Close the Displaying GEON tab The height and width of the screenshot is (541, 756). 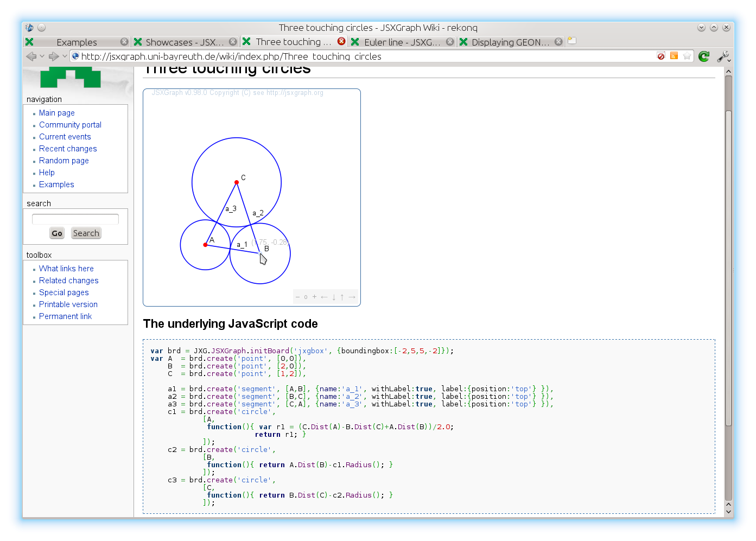pyautogui.click(x=558, y=42)
